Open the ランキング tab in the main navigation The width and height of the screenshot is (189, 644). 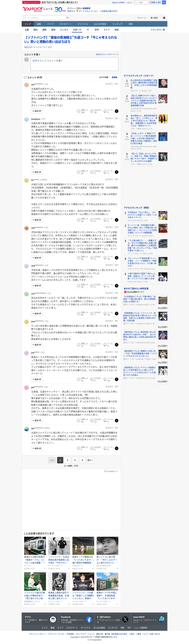pos(117,24)
